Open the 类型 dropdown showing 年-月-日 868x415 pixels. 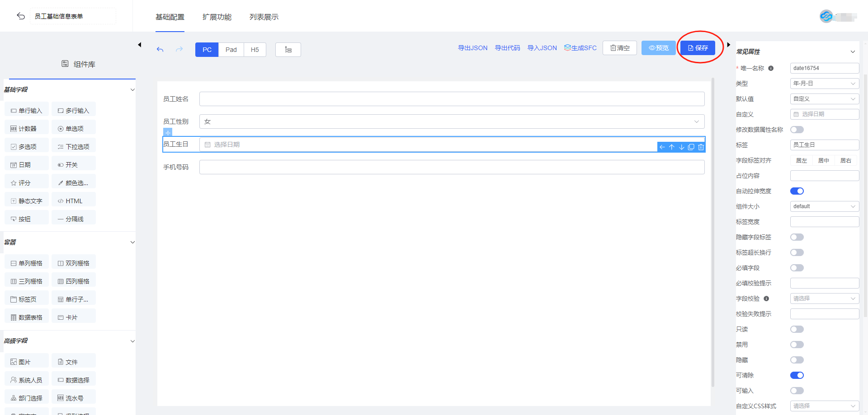click(x=824, y=84)
